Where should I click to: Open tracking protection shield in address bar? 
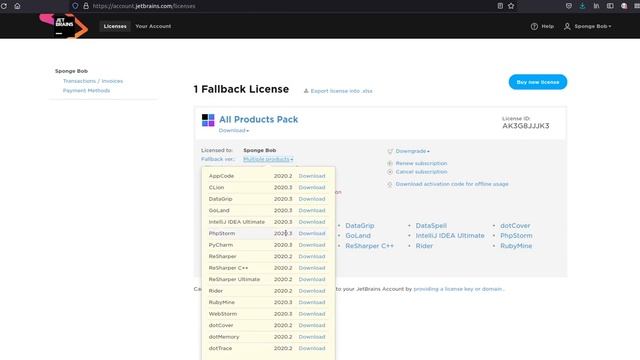pos(75,6)
